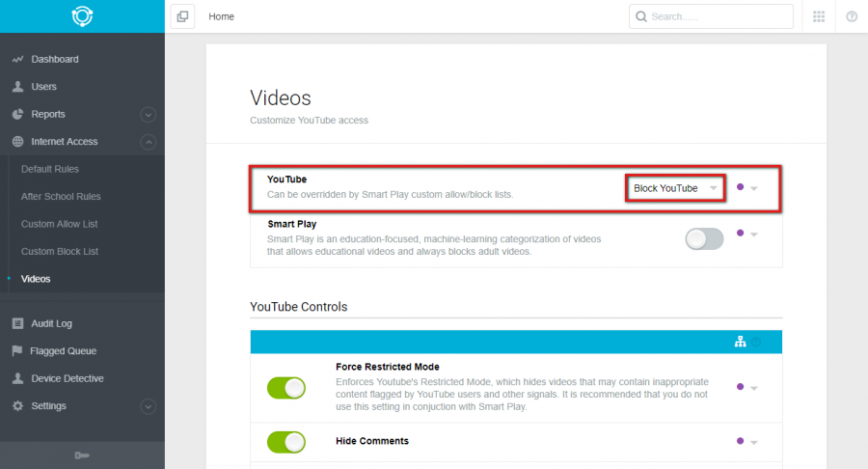
Task: Click the help question mark in top bar
Action: (852, 16)
